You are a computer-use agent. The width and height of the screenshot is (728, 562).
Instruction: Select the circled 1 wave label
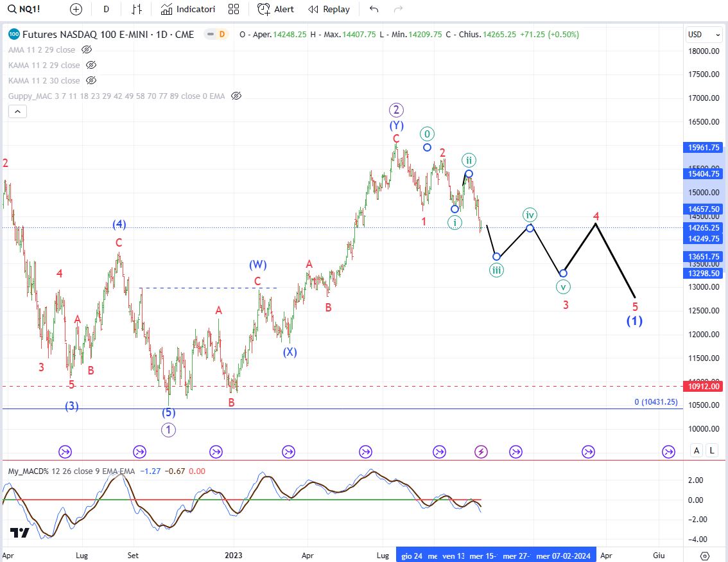169,430
